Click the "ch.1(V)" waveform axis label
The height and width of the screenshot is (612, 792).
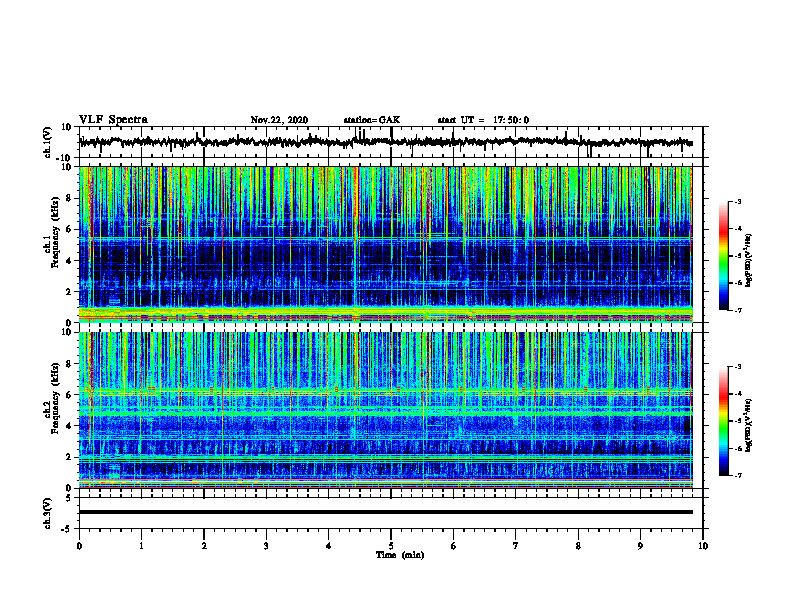pos(48,142)
